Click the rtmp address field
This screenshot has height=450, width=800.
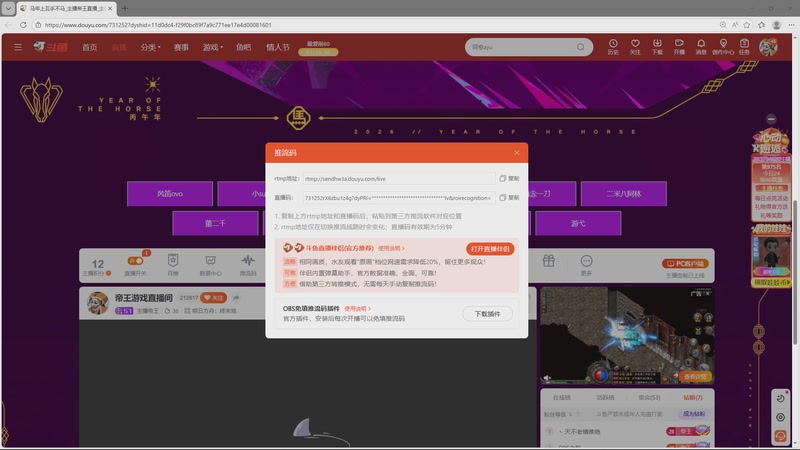point(398,179)
